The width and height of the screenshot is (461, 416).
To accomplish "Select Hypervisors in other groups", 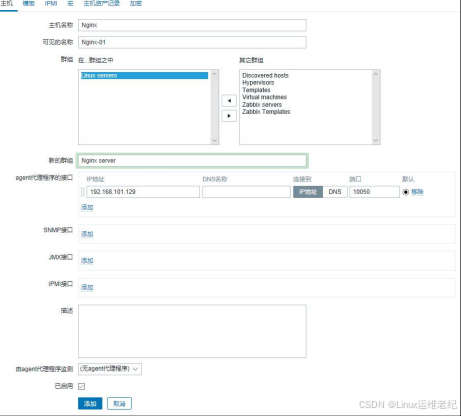I will 258,83.
